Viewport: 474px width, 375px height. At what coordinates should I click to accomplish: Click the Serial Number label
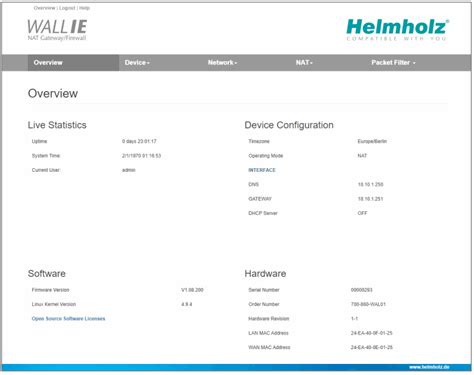click(x=264, y=290)
